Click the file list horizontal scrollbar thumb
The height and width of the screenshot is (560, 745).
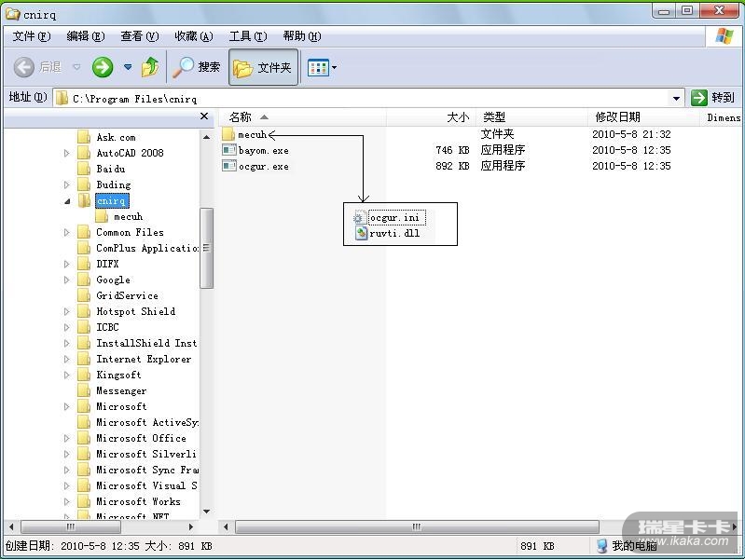pyautogui.click(x=417, y=526)
